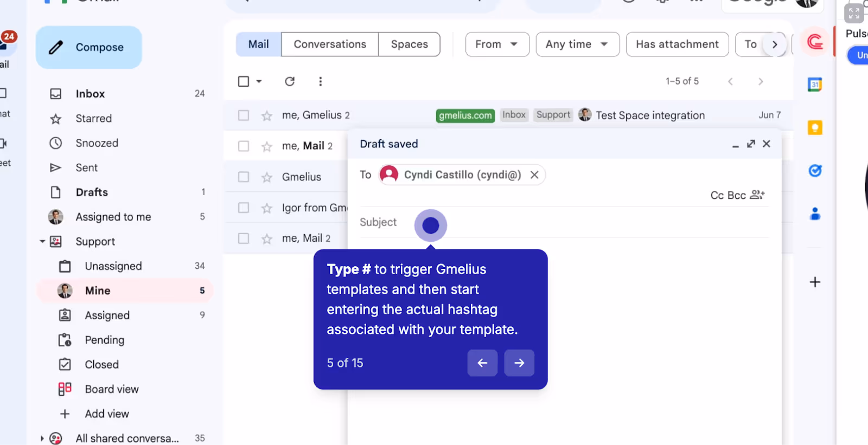Switch to the Mail tab

coord(259,44)
